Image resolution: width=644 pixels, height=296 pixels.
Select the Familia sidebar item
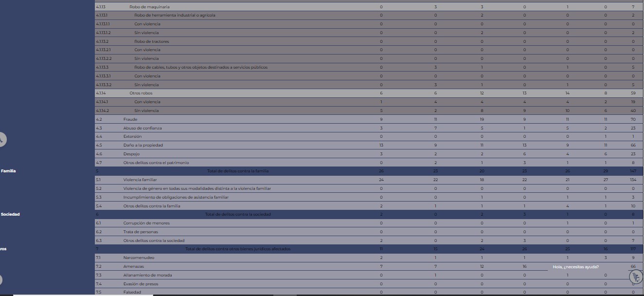point(8,171)
